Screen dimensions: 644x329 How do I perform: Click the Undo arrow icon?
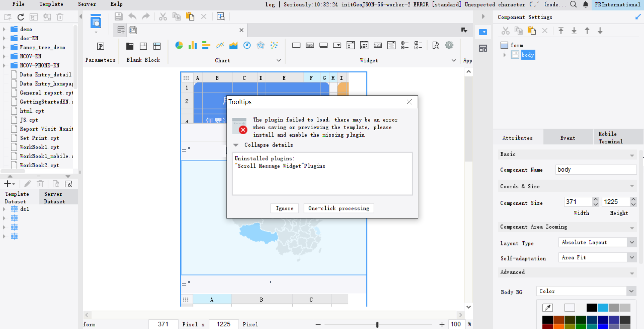pyautogui.click(x=132, y=16)
